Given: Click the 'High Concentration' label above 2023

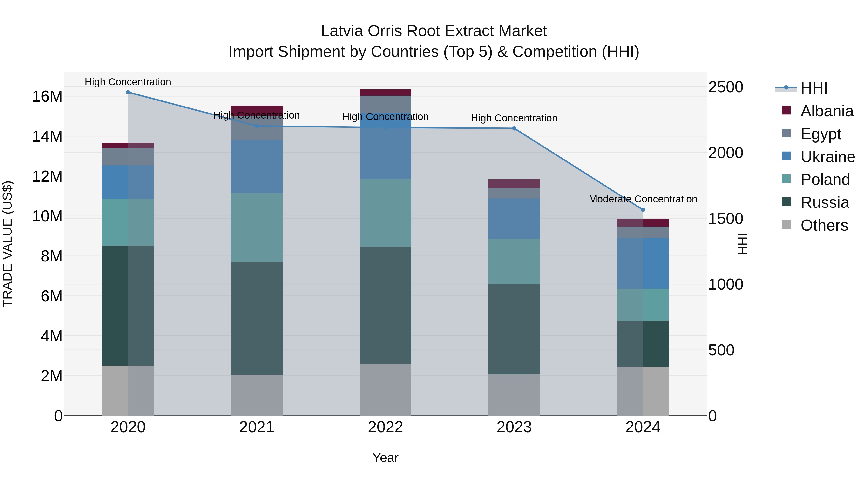Looking at the screenshot, I should pyautogui.click(x=514, y=118).
